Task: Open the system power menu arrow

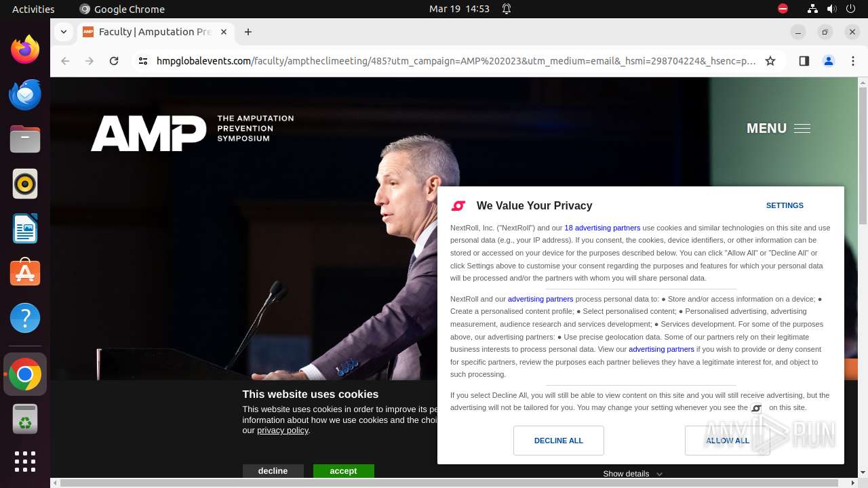Action: point(851,9)
